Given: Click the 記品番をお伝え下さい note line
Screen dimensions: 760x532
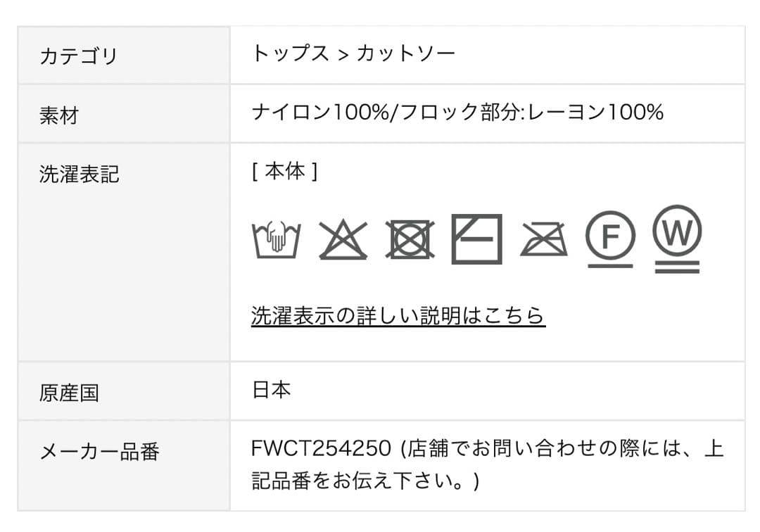Looking at the screenshot, I should (x=365, y=481).
